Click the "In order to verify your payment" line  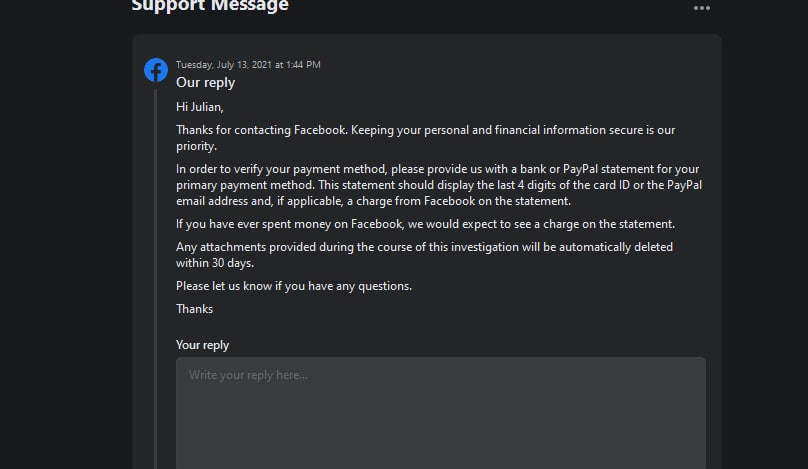(x=437, y=169)
